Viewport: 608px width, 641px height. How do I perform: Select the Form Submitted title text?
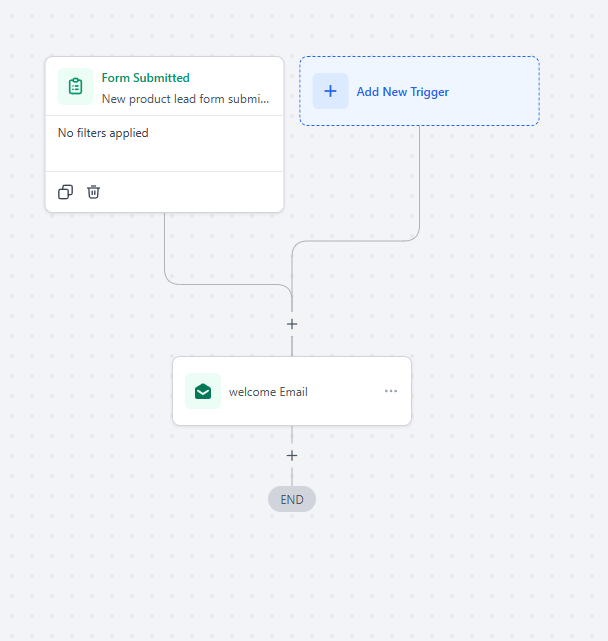coord(146,78)
